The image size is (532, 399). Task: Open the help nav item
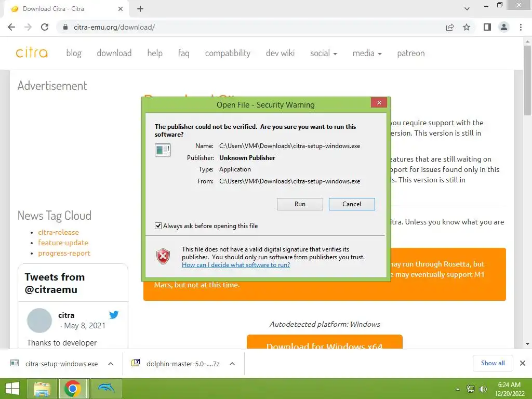pos(155,54)
